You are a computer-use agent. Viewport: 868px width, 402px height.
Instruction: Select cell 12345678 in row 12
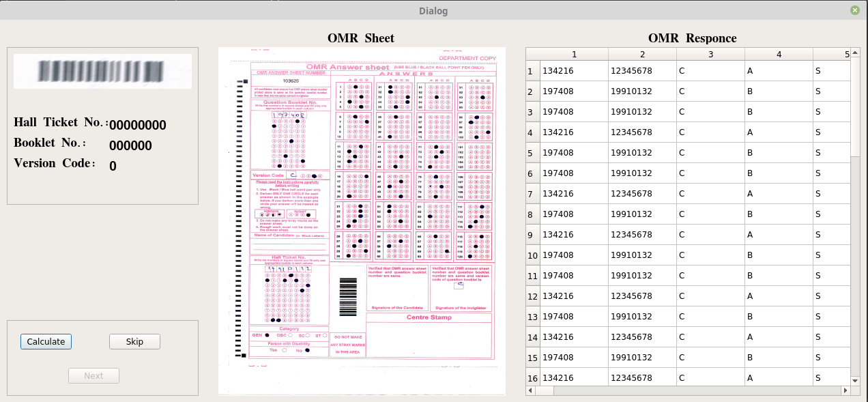[x=642, y=296]
